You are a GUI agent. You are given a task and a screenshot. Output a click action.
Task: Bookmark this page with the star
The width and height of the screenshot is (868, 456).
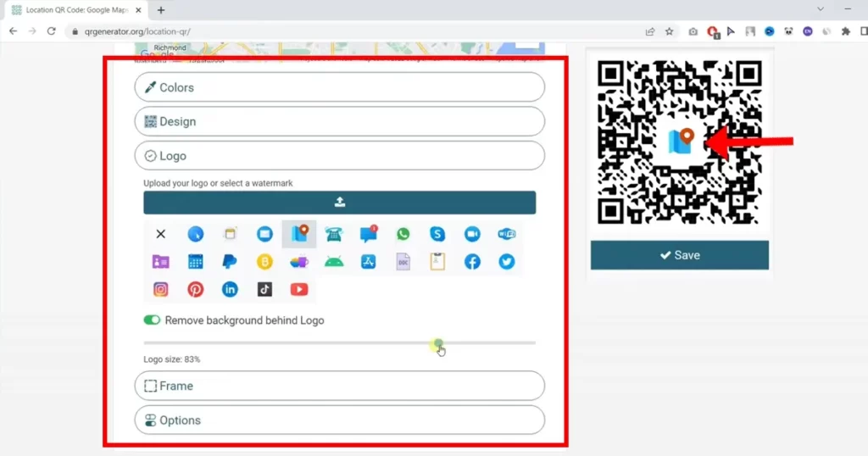tap(670, 31)
